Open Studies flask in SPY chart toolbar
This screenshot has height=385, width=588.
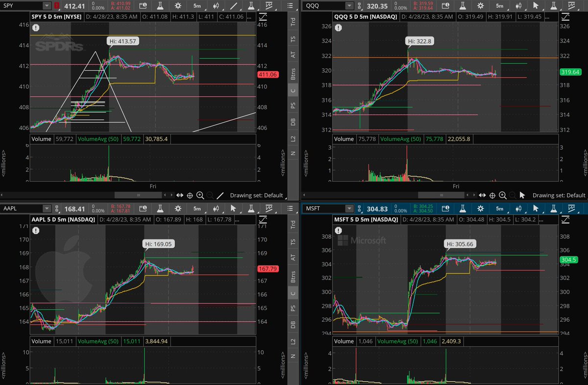click(x=160, y=6)
